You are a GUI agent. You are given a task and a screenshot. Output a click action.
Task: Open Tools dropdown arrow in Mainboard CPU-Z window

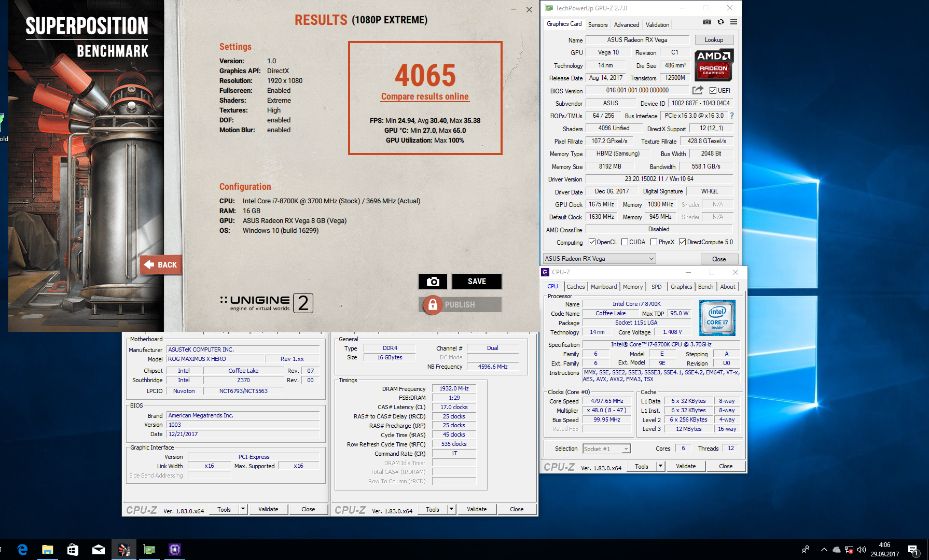click(x=243, y=509)
